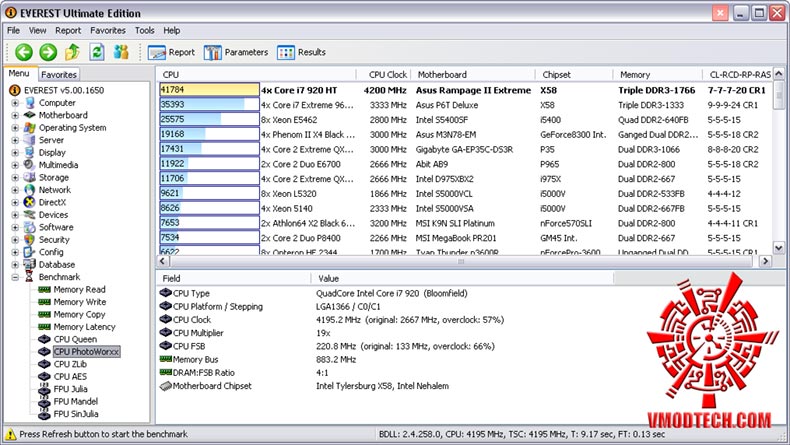Click the Storage icon in tree
Image resolution: width=790 pixels, height=445 pixels.
point(30,177)
